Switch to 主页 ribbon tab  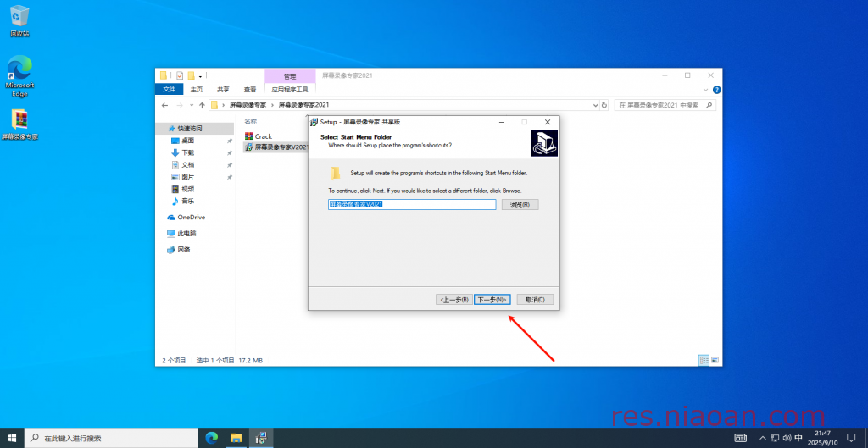(197, 89)
